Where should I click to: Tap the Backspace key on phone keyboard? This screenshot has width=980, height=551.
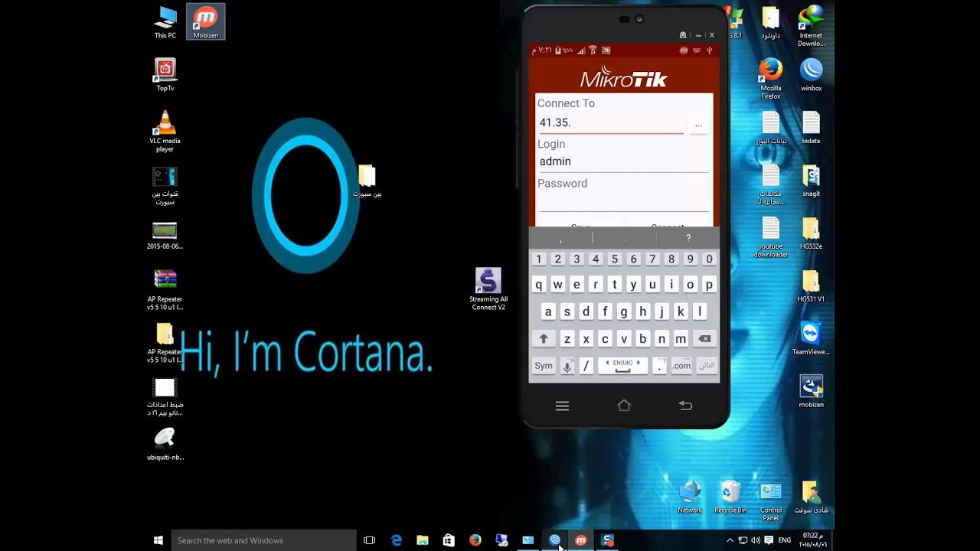[704, 339]
